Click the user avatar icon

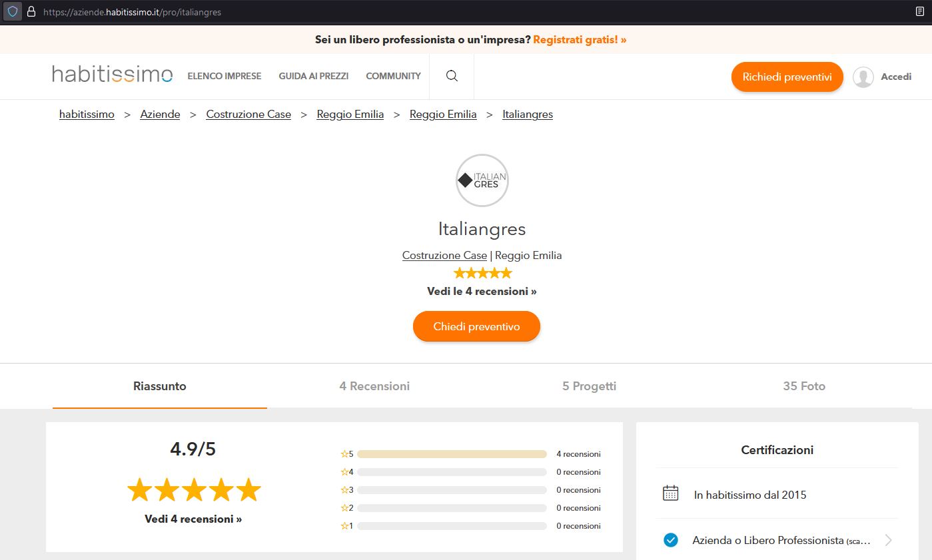coord(863,77)
